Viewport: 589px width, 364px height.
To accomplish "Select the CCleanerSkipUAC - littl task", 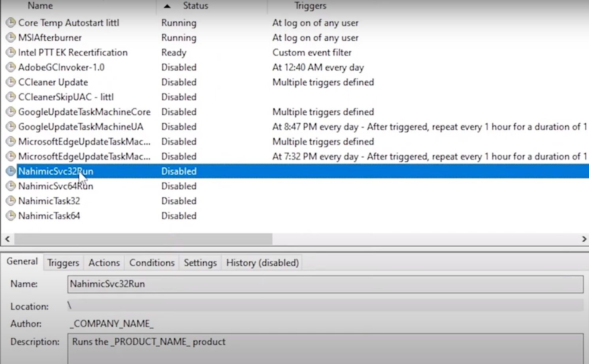I will click(66, 97).
